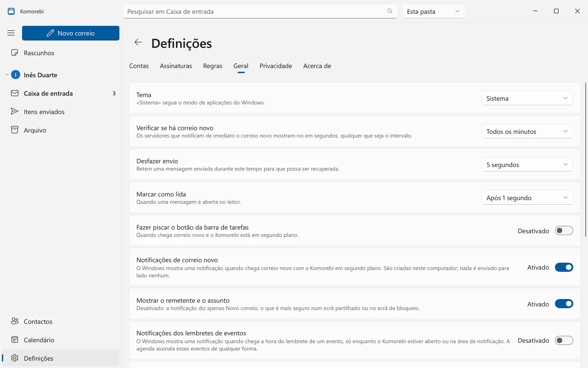Turn off Notificações de correio novo
Viewport: 588px width, 368px height.
564,267
